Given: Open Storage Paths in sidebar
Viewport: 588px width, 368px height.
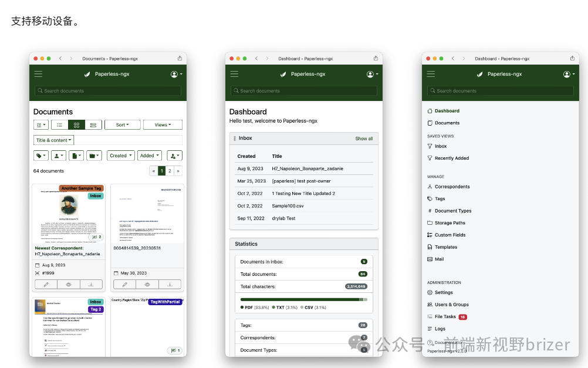Looking at the screenshot, I should point(446,223).
